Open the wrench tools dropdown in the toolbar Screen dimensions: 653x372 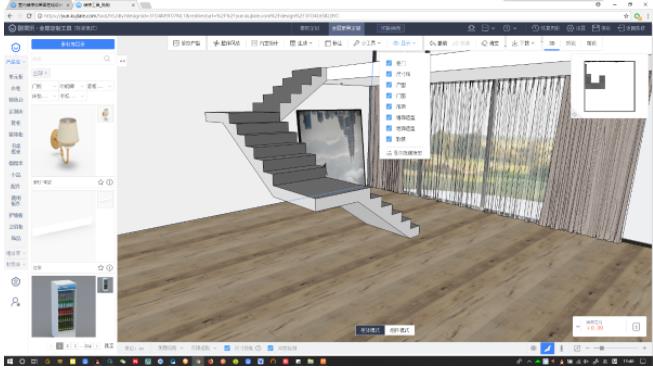[366, 43]
